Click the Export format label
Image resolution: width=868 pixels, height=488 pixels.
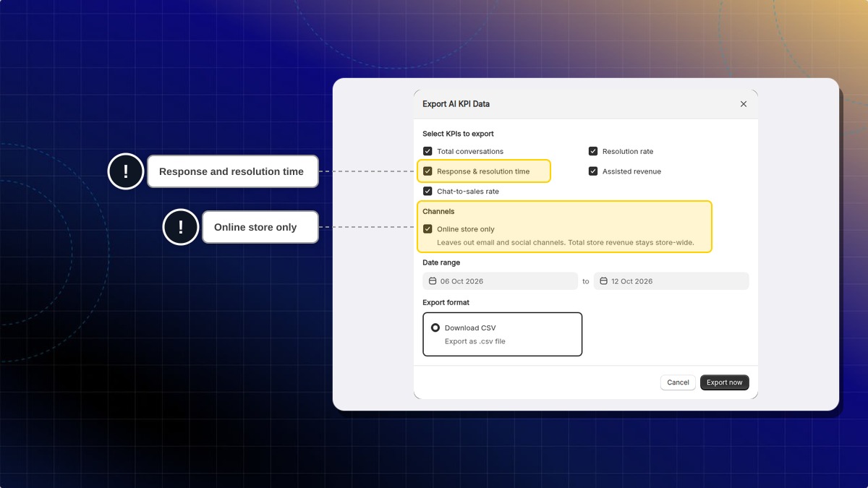(446, 302)
